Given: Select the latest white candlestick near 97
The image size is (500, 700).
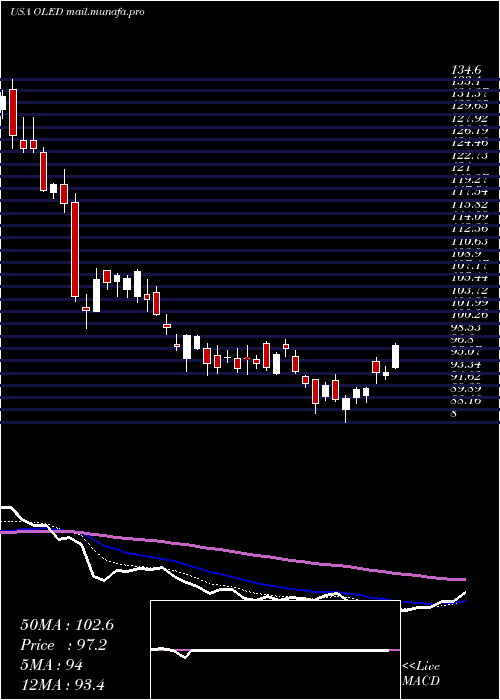Looking at the screenshot, I should click(395, 356).
